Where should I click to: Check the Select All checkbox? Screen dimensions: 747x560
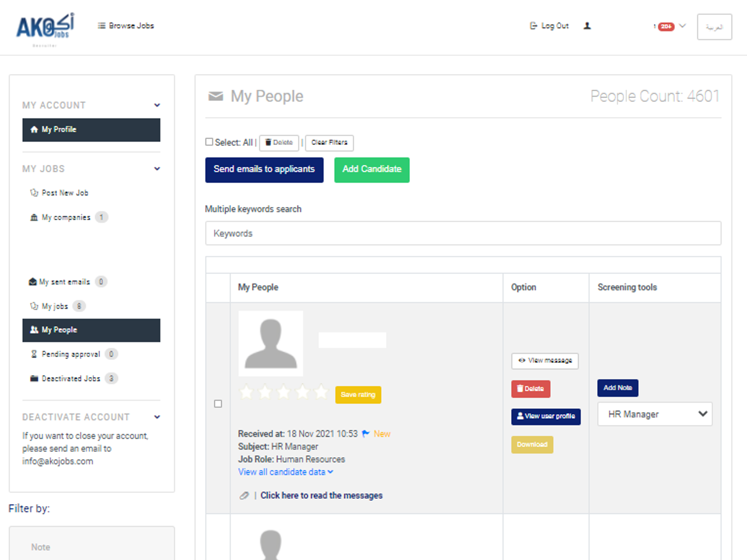pos(209,142)
